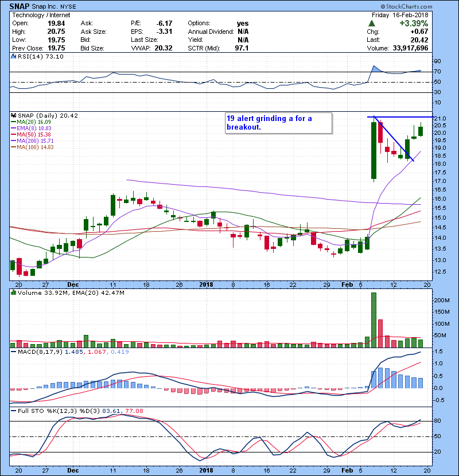Select the SNAP ticker symbol in the header
This screenshot has width=459, height=476.
20,6
